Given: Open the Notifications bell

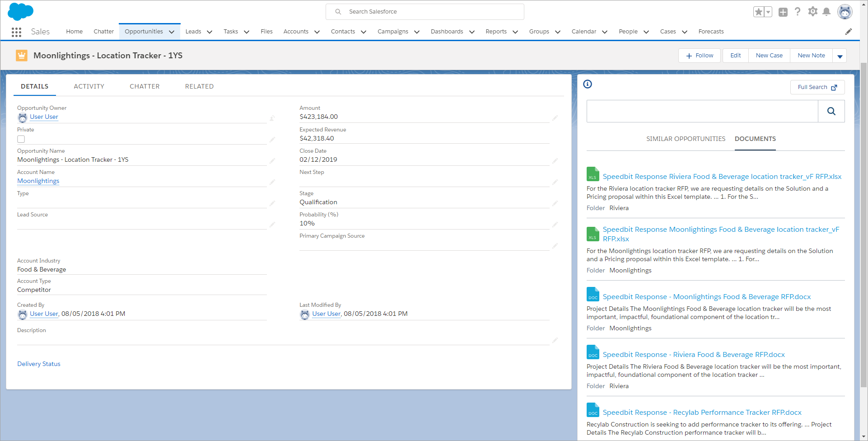Looking at the screenshot, I should tap(826, 12).
